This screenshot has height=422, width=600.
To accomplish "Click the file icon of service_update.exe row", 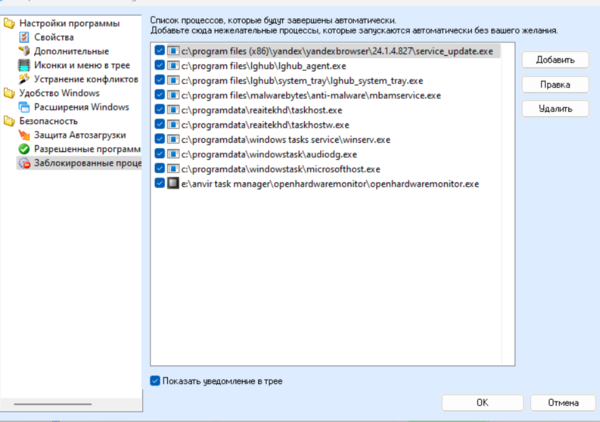I will pos(173,51).
